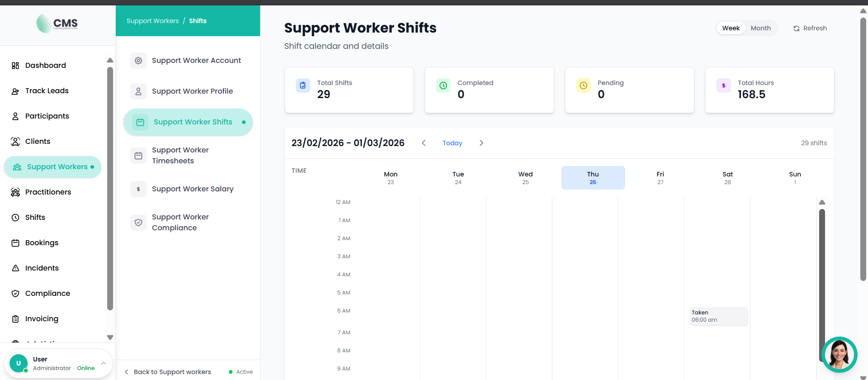The image size is (868, 380).
Task: Open the support chat avatar
Action: point(839,355)
